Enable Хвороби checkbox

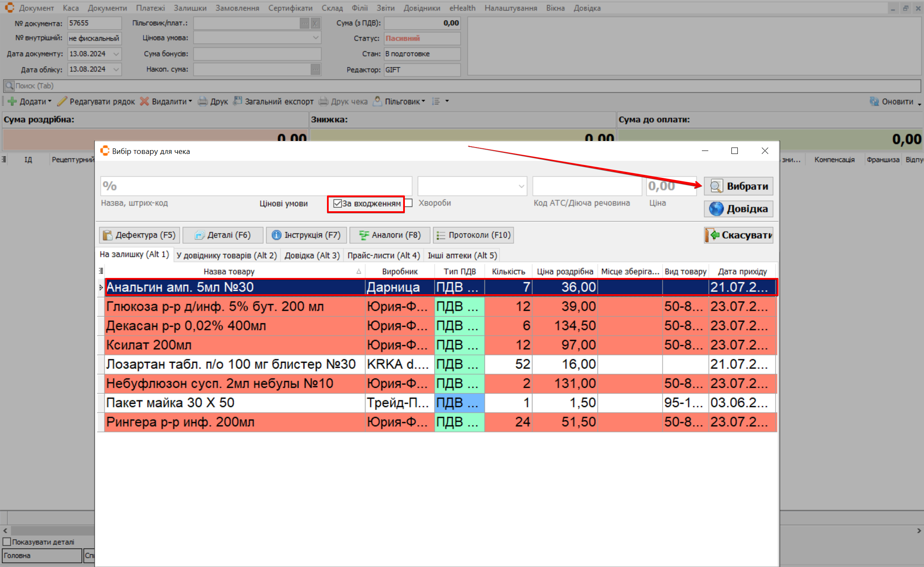[409, 203]
